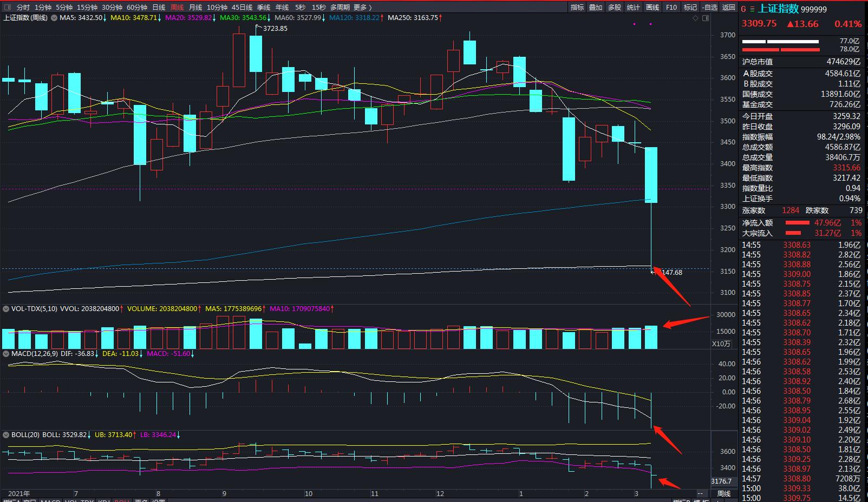Click the 最高指数 value 3315.66
The image size is (868, 502).
point(846,168)
